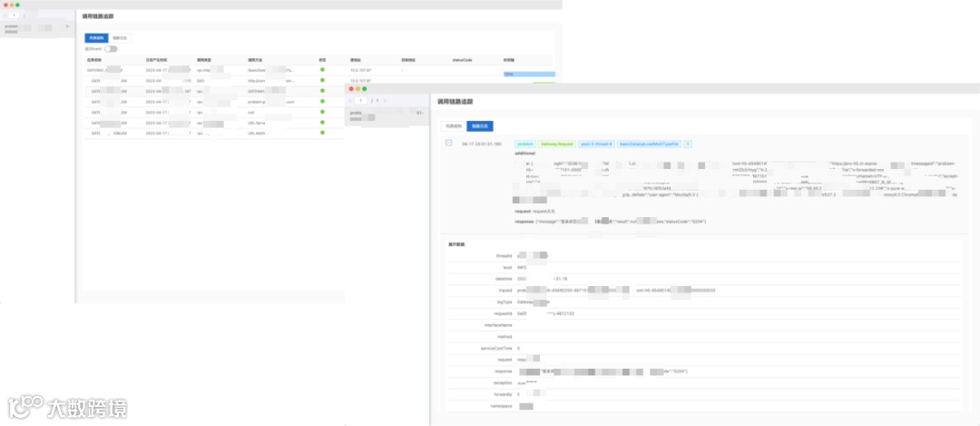The image size is (980, 426).
Task: Open 列表结构 tab in front window
Action: 453,126
